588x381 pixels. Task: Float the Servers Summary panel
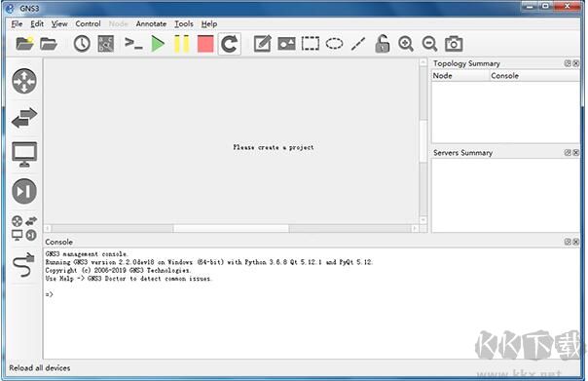(568, 152)
